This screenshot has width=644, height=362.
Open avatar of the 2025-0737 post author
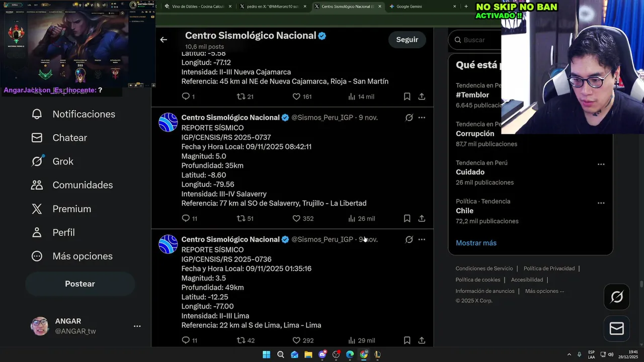(168, 122)
